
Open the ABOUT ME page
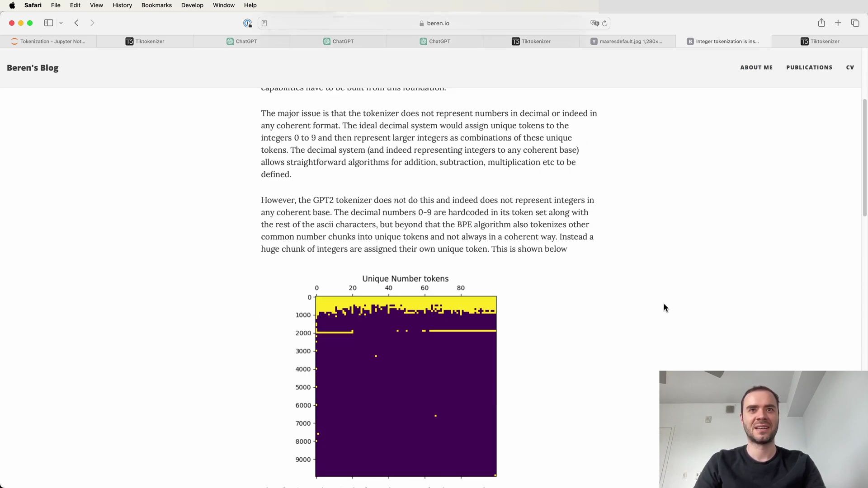pyautogui.click(x=756, y=67)
